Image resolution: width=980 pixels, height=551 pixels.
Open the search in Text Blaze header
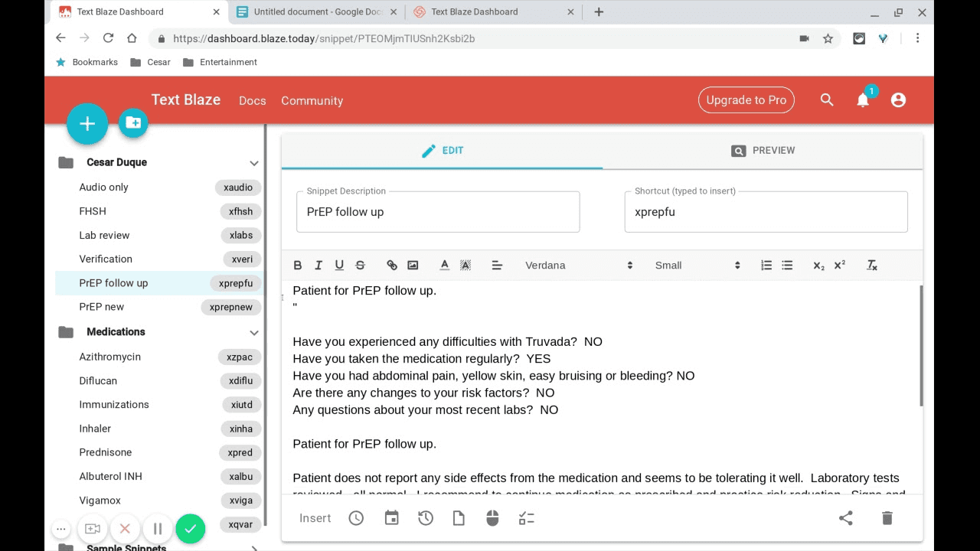(827, 100)
